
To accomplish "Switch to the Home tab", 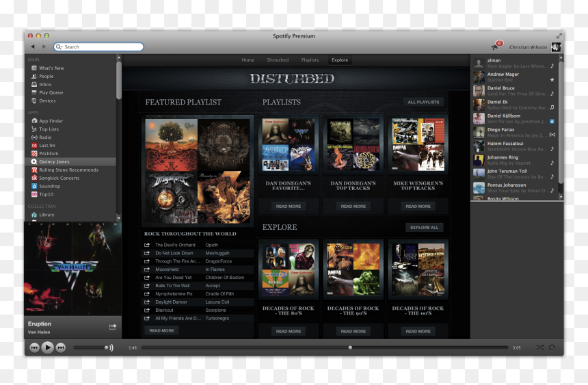I will 248,60.
